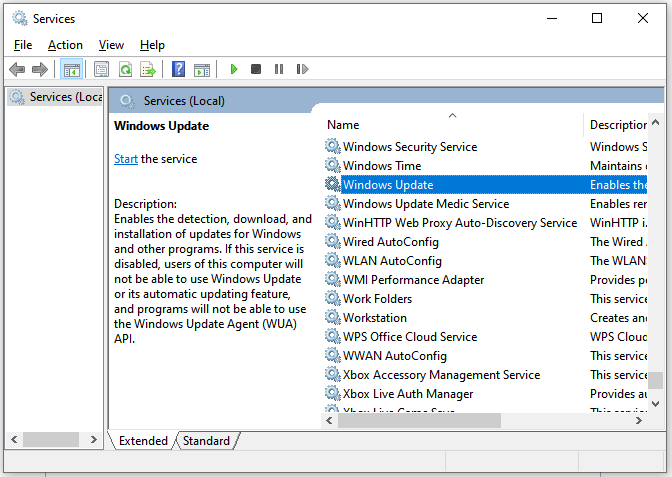Click console tree pane scrollbar right arrow
This screenshot has height=477, width=672.
(93, 439)
